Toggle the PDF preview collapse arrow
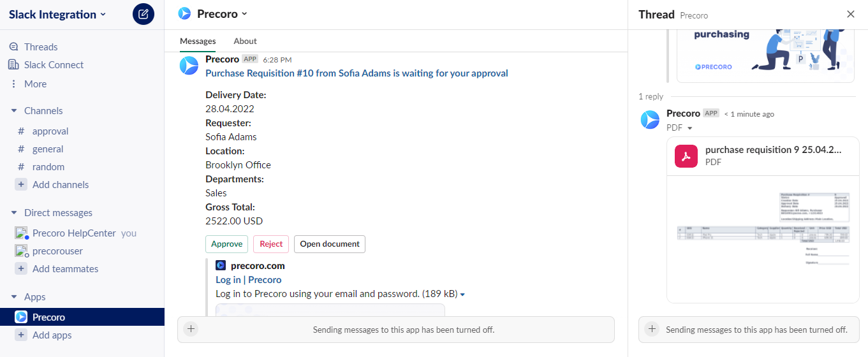The width and height of the screenshot is (868, 357). [x=690, y=128]
